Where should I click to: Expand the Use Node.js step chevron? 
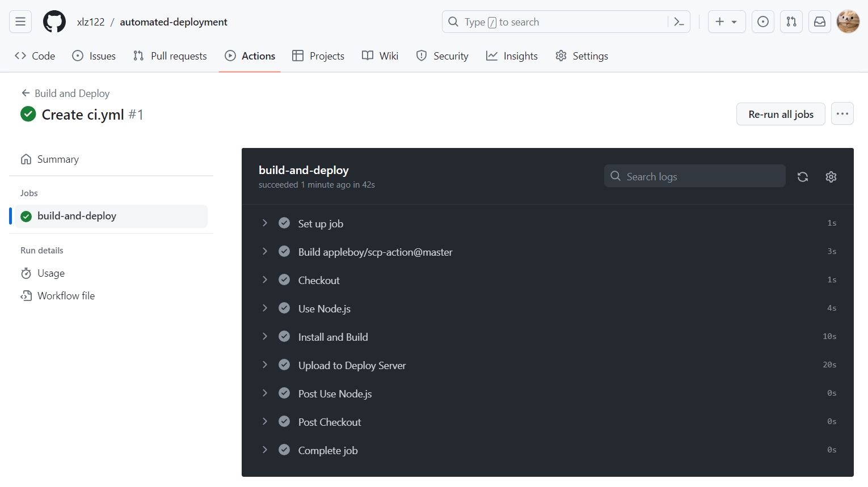pyautogui.click(x=265, y=308)
